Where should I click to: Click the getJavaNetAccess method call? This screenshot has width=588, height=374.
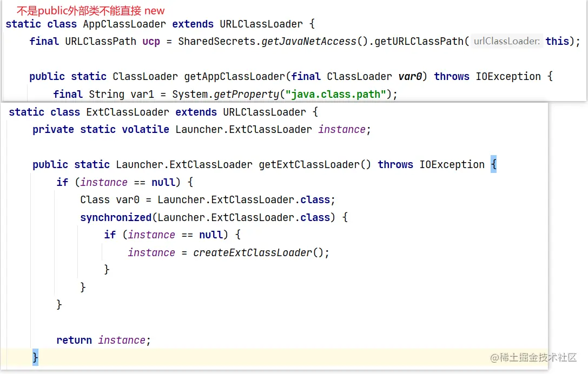click(x=309, y=41)
